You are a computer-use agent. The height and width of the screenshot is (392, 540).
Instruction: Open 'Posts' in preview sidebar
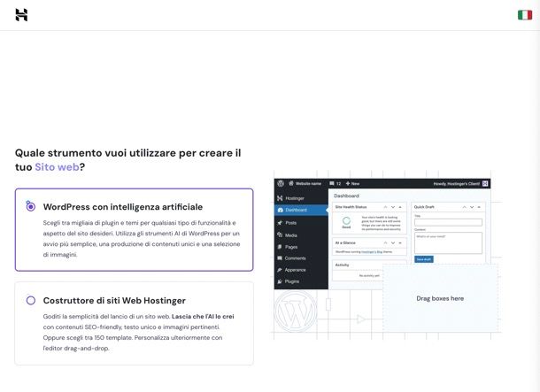coord(287,223)
